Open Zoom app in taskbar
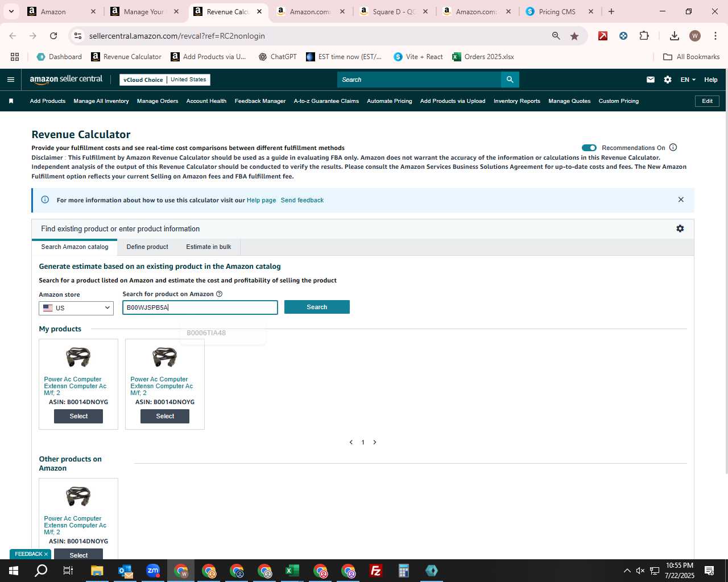This screenshot has width=728, height=582. click(153, 571)
